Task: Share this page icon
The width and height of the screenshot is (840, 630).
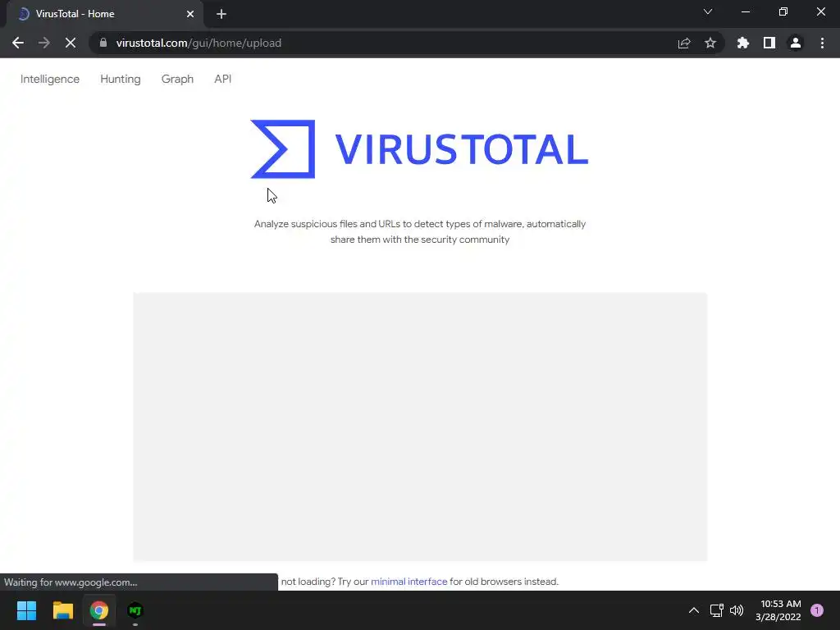Action: click(x=684, y=43)
